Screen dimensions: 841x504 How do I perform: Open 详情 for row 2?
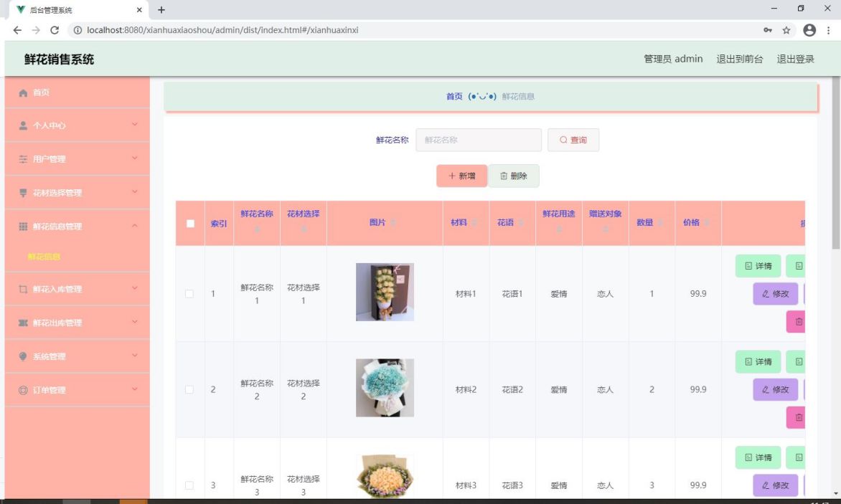pyautogui.click(x=758, y=362)
